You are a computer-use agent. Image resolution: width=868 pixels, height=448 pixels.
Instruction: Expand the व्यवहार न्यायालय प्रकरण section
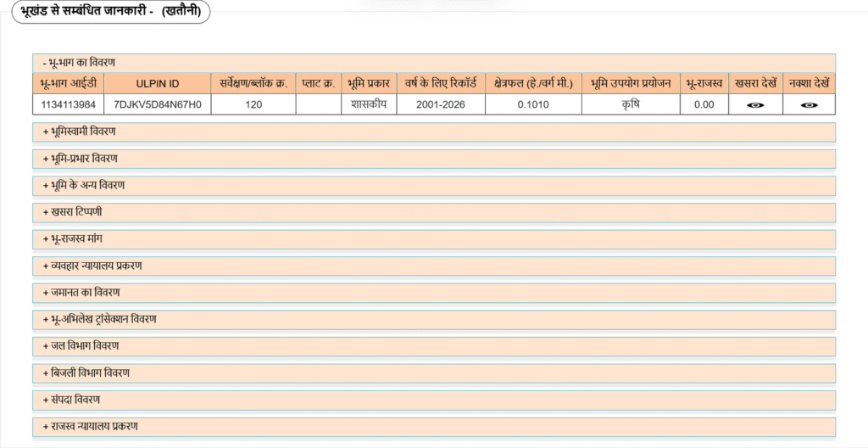click(x=434, y=266)
